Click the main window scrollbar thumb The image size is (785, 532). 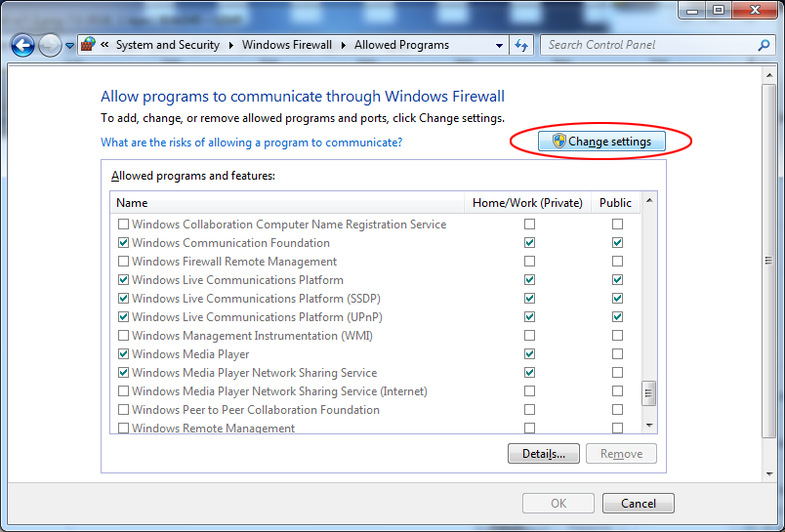(769, 261)
